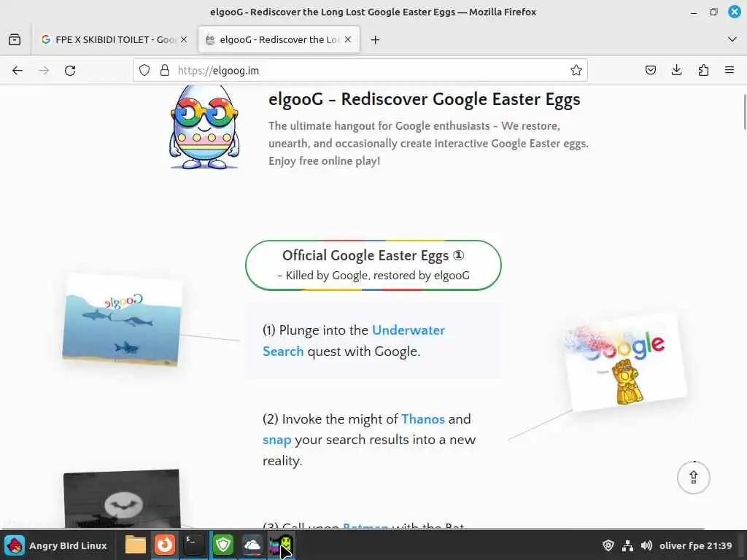Close the elgooG tab
The height and width of the screenshot is (560, 747).
click(348, 39)
